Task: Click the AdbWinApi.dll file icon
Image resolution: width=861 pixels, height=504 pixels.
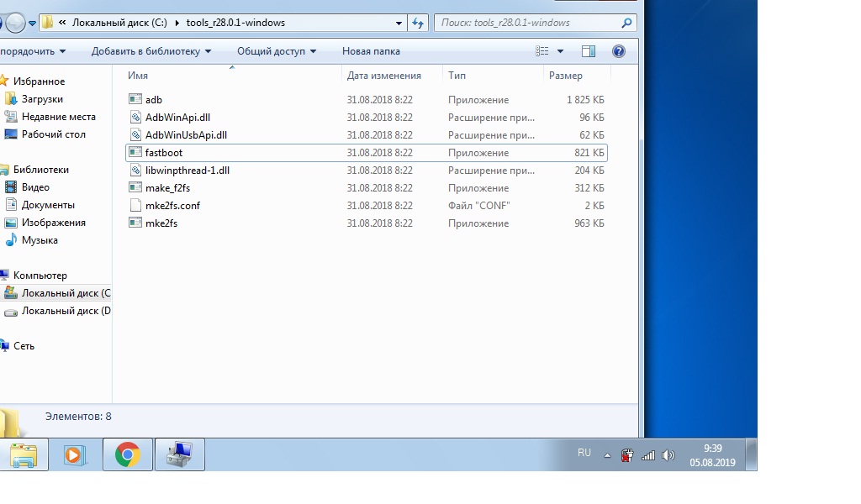Action: (135, 118)
